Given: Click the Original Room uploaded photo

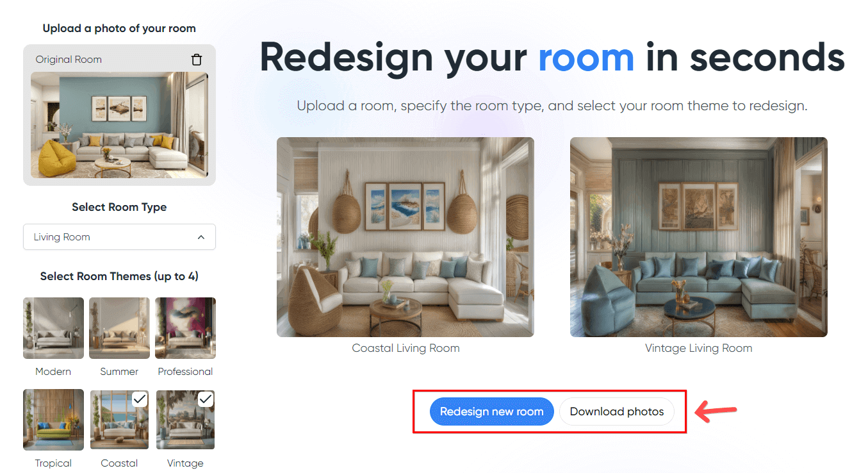Looking at the screenshot, I should (x=119, y=124).
